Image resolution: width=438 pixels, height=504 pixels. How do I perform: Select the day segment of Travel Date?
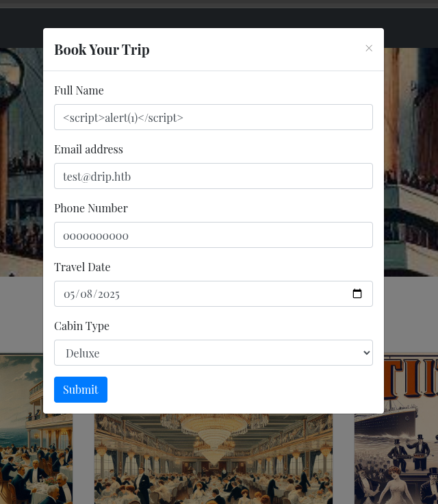coord(86,294)
